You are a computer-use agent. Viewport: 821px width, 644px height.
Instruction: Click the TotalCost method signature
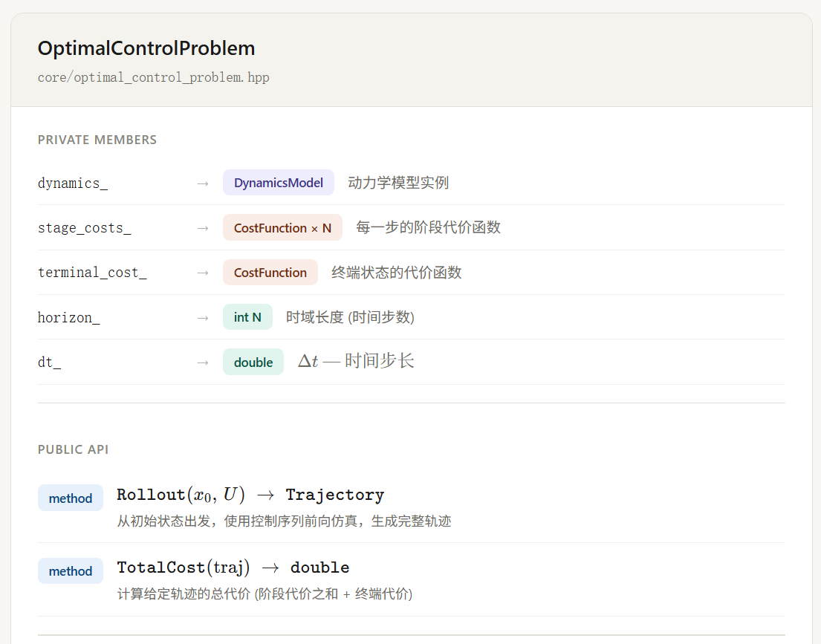[233, 567]
